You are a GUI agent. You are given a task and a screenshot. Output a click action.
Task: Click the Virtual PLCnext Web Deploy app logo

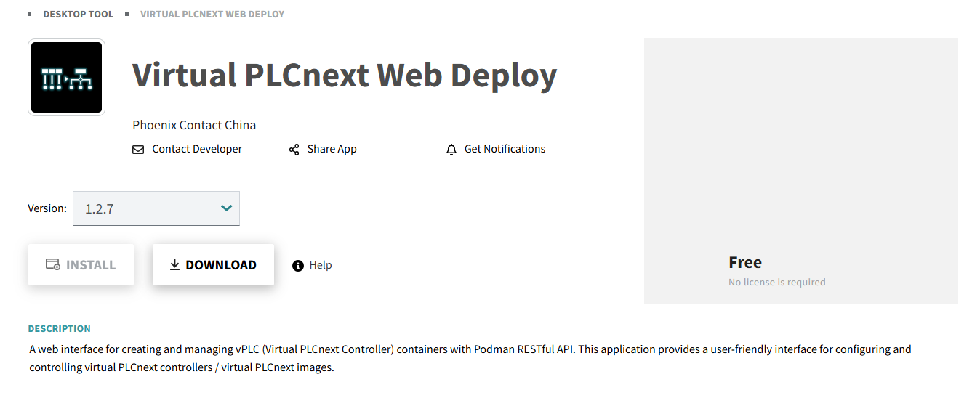(66, 77)
